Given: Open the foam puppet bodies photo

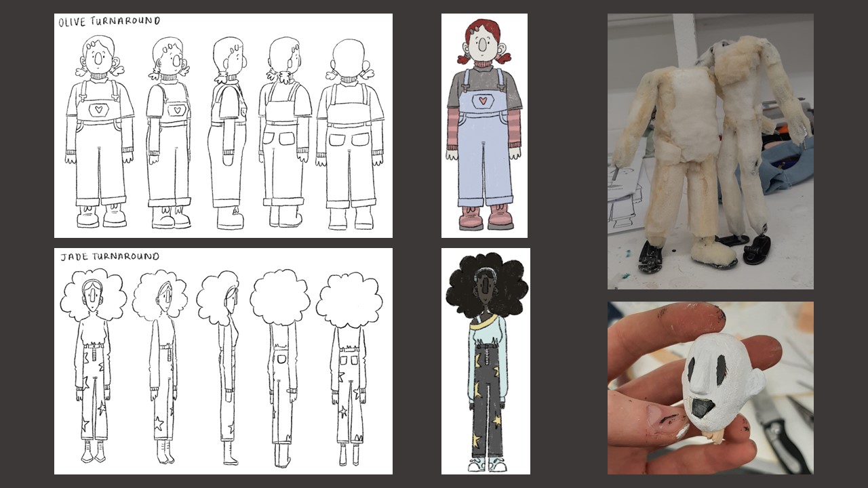Looking at the screenshot, I should (710, 151).
